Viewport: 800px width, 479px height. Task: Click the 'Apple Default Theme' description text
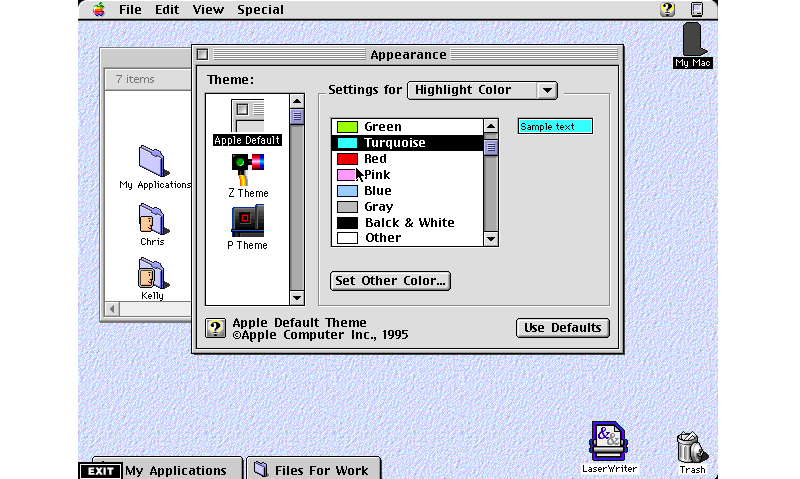(x=299, y=323)
